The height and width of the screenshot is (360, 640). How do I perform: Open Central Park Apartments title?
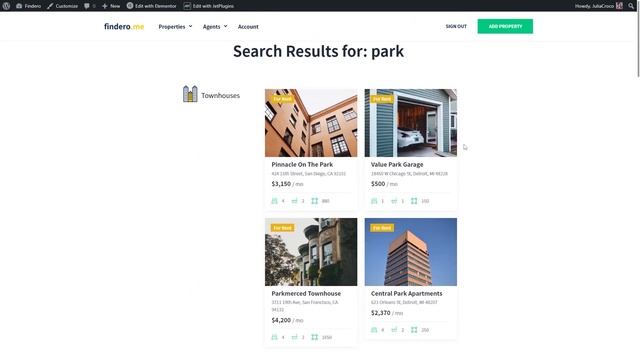407,293
